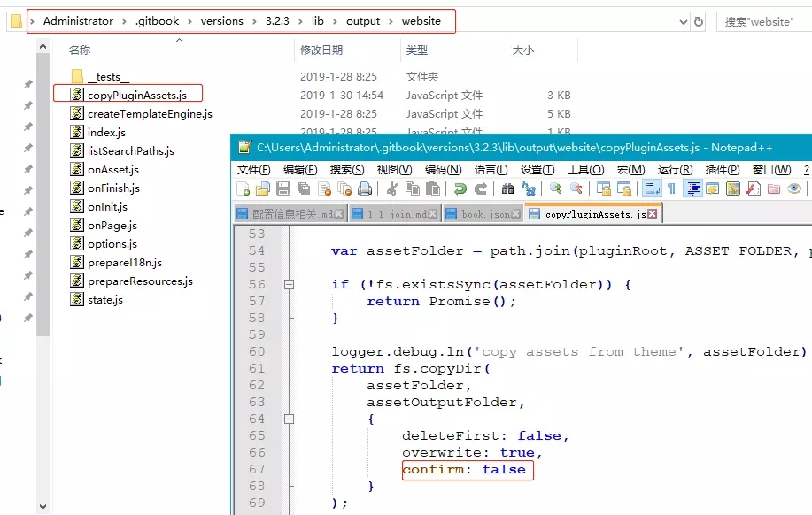This screenshot has width=812, height=515.
Task: Click the Replace icon in toolbar
Action: click(x=529, y=188)
